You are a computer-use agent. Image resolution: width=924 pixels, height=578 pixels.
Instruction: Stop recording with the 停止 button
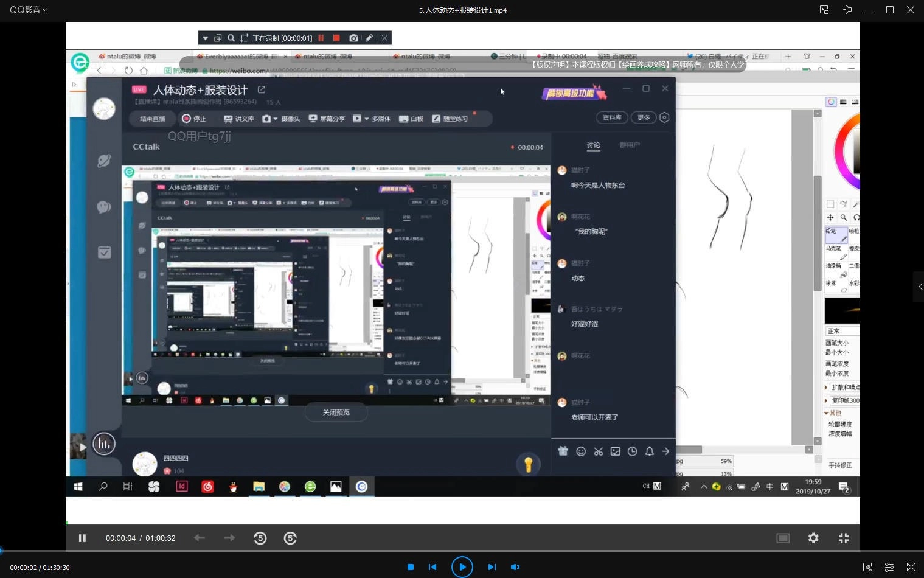[x=194, y=119]
